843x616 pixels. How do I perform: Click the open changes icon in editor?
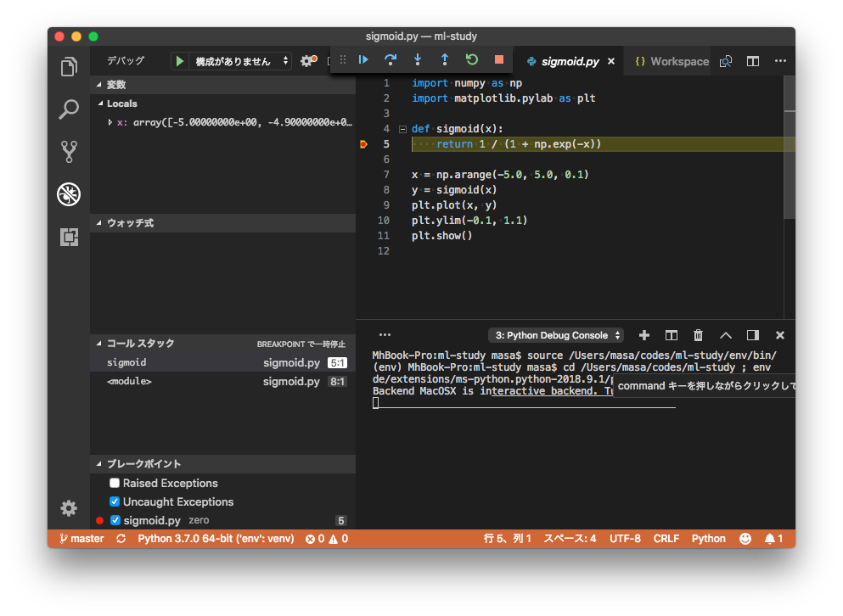coord(726,61)
